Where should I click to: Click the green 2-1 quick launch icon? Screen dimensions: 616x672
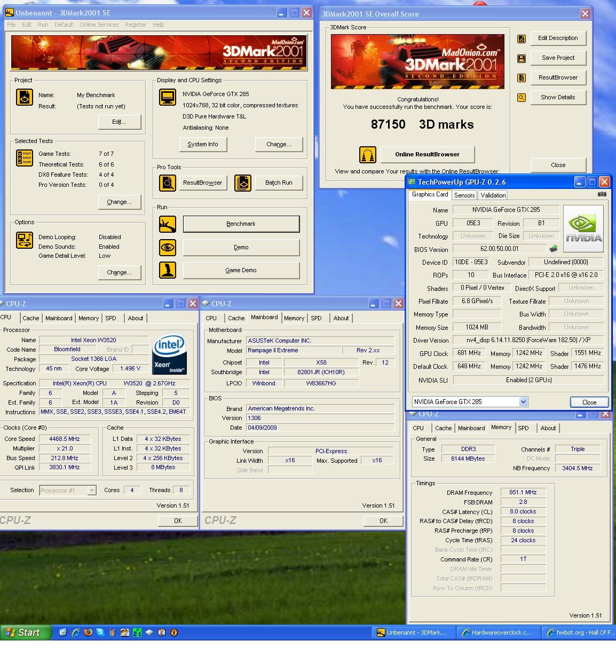pos(137,633)
